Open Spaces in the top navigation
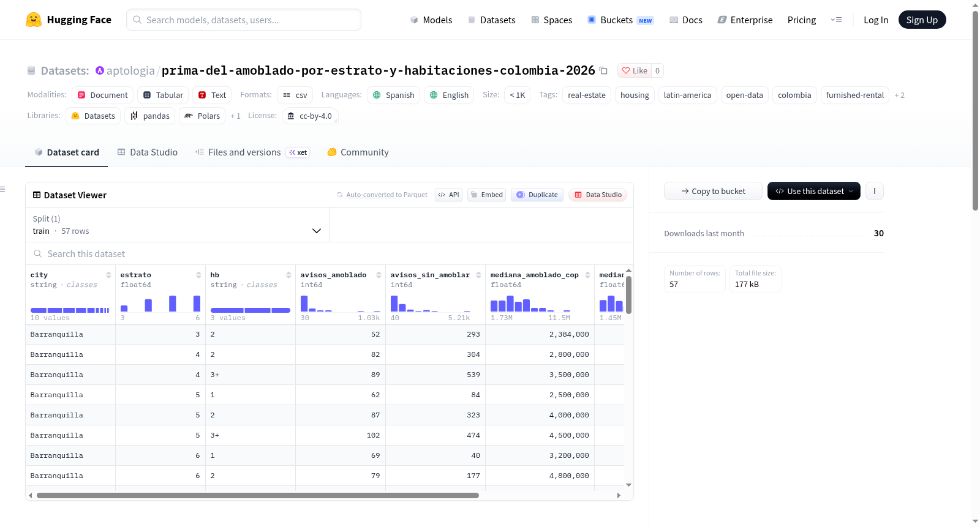 tap(552, 20)
